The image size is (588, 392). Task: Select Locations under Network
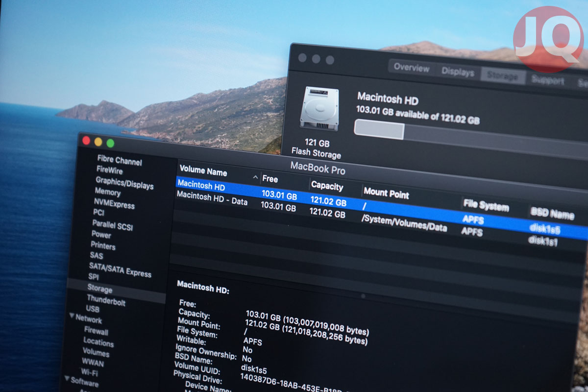(x=98, y=342)
